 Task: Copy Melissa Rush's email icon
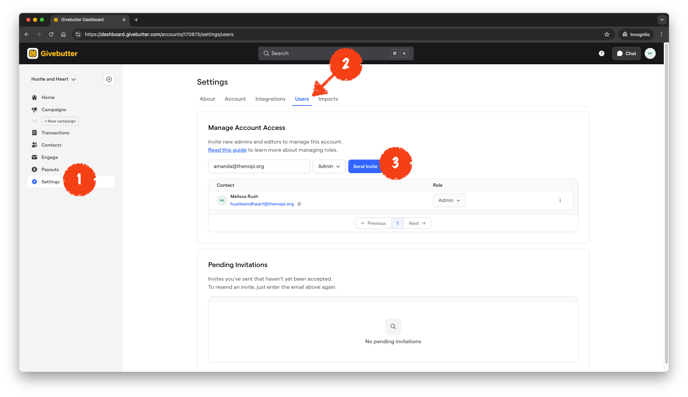pyautogui.click(x=299, y=204)
